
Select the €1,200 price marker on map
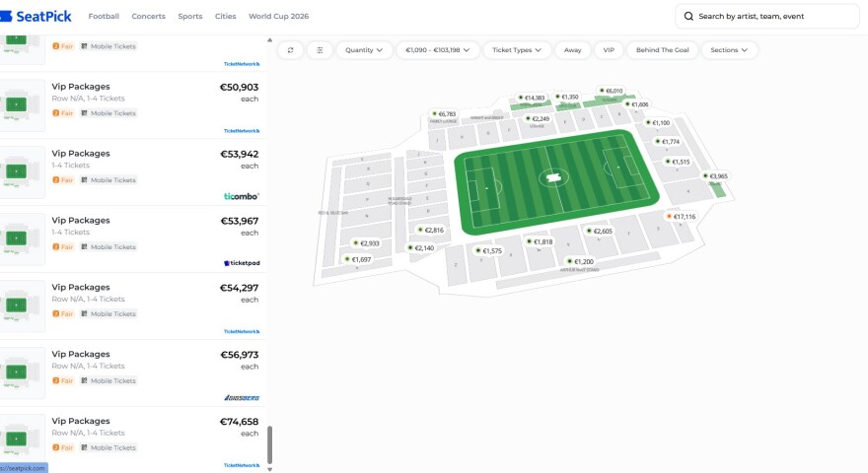click(580, 261)
